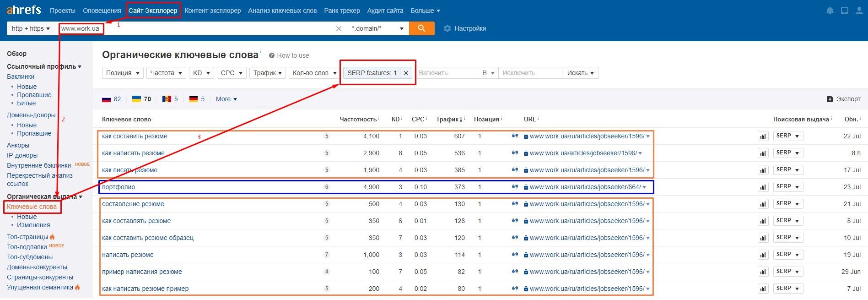Screen dimensions: 868x300
Task: Open the user account icon
Action: (859, 11)
